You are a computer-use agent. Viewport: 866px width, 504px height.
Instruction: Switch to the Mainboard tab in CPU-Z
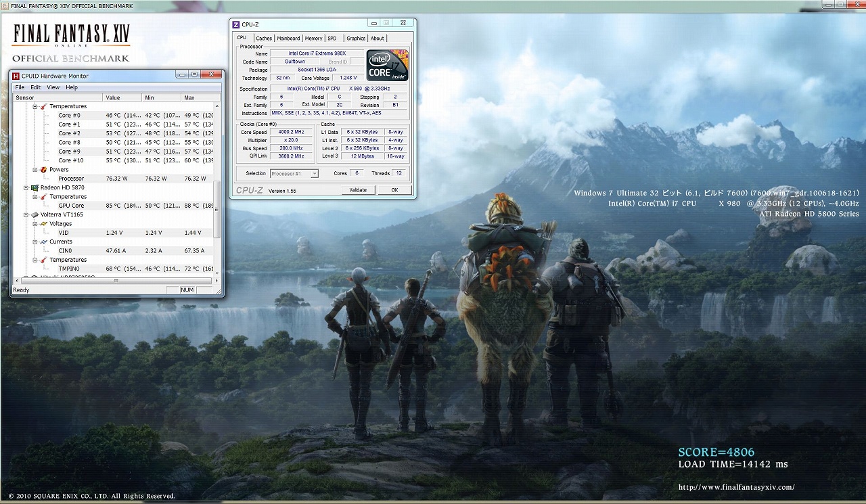288,39
